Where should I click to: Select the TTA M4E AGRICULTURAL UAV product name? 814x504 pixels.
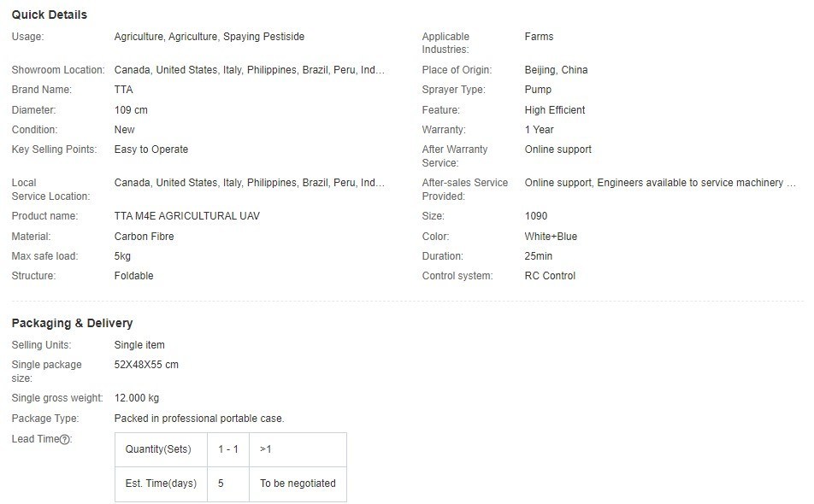[187, 216]
